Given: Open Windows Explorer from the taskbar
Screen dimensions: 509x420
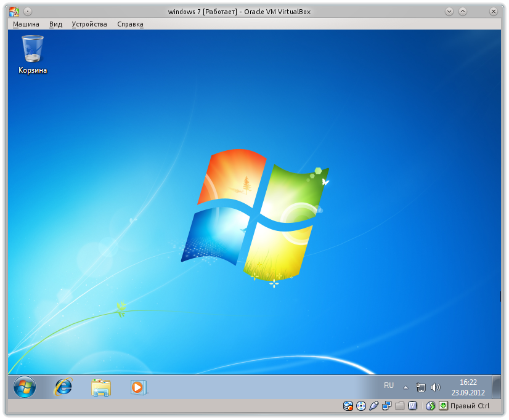Looking at the screenshot, I should (100, 387).
